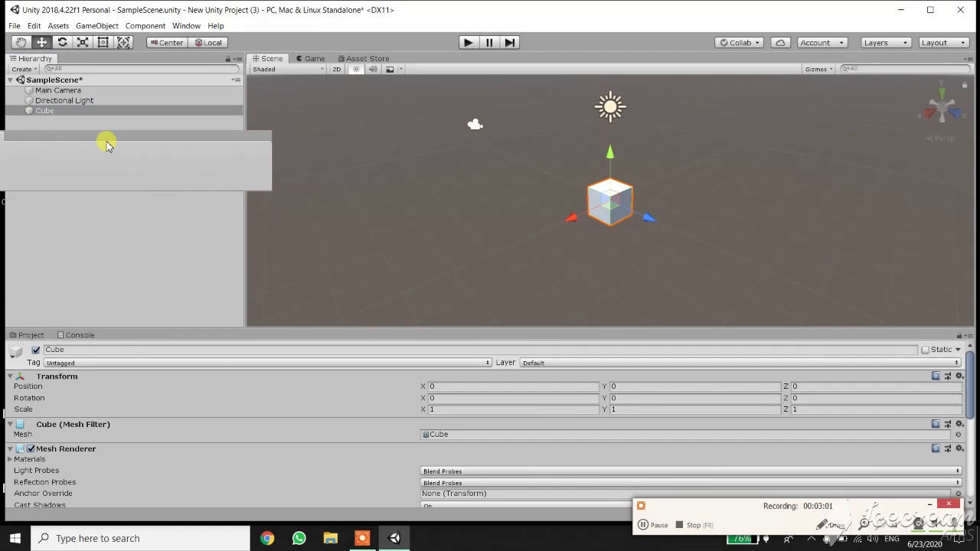Open WhatsApp from the taskbar

pyautogui.click(x=299, y=538)
